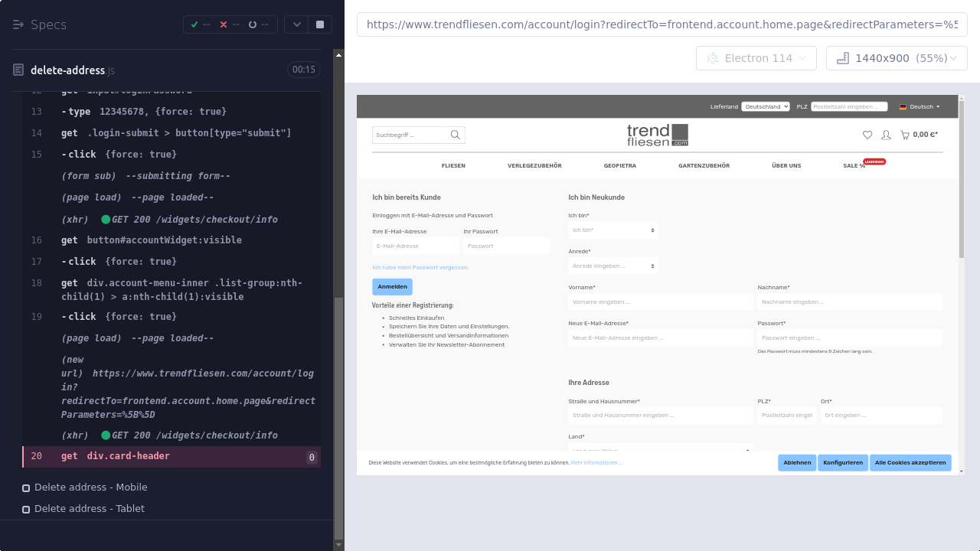
Task: Open the wishlist heart icon
Action: [x=867, y=135]
